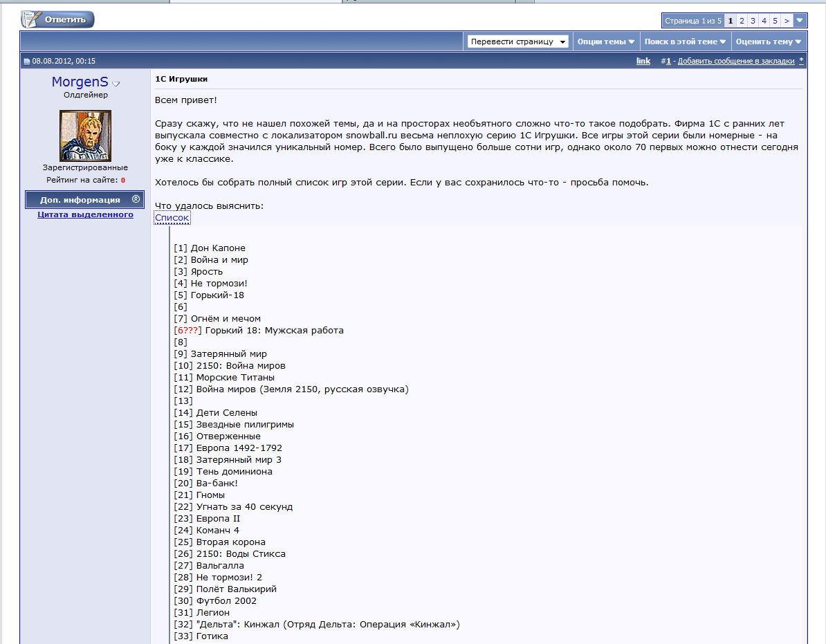Open Поиск в этой теме menu
The image size is (826, 644).
click(x=685, y=42)
